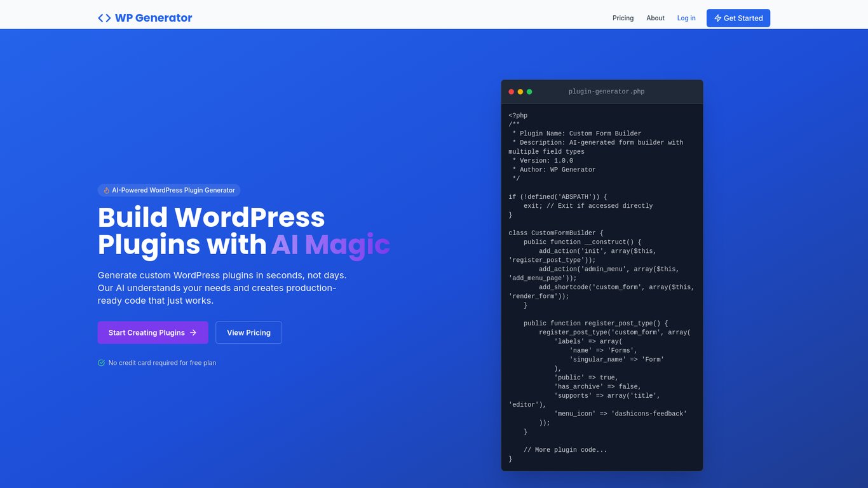Viewport: 868px width, 488px height.
Task: Click the "public function register_post_type()" line
Action: 596,323
